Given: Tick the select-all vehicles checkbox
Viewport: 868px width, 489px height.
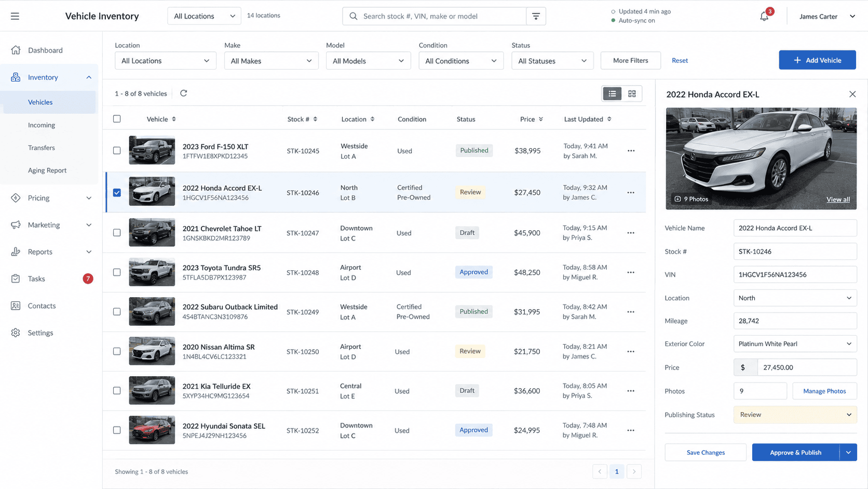Looking at the screenshot, I should (x=117, y=119).
